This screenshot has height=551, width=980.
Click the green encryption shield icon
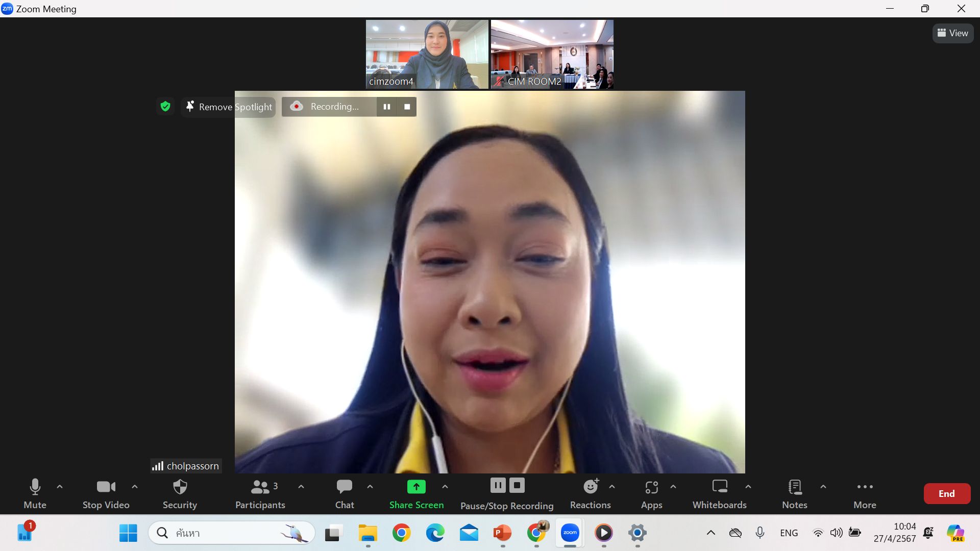pyautogui.click(x=165, y=106)
